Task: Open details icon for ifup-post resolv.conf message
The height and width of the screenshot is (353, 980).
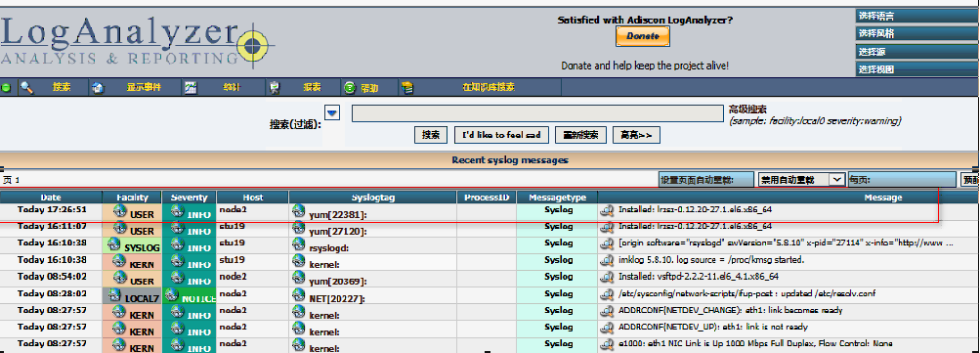Action: pyautogui.click(x=606, y=293)
